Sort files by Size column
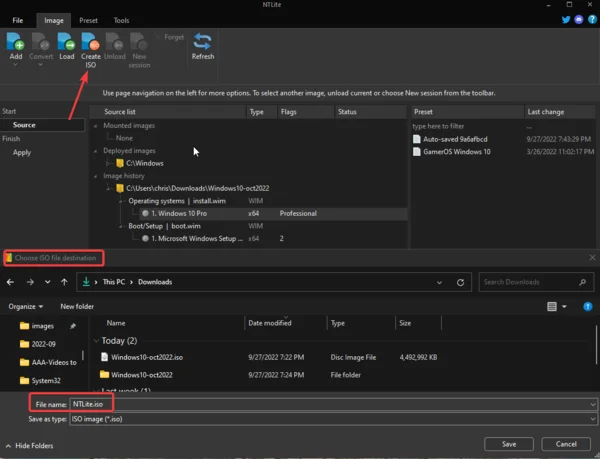 tap(405, 323)
